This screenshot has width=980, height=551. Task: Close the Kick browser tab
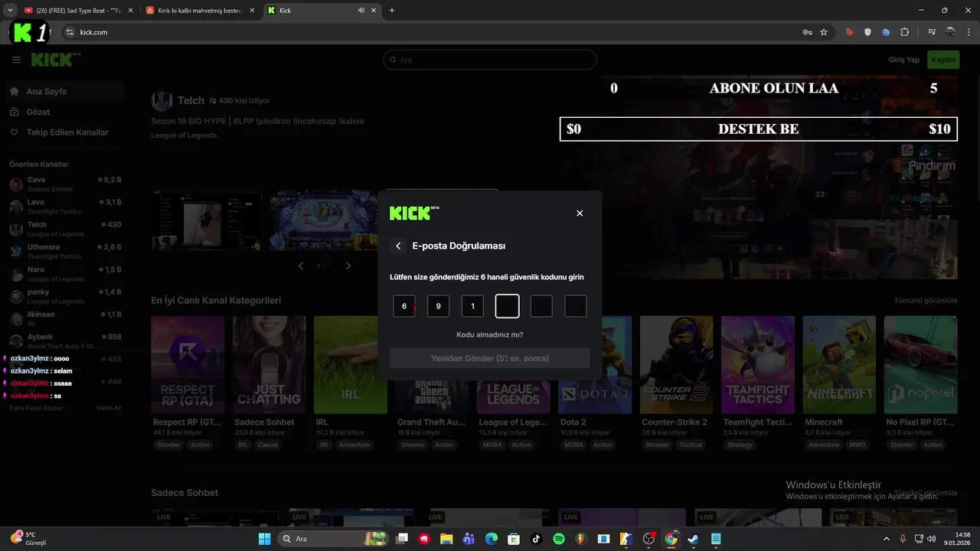[374, 11]
